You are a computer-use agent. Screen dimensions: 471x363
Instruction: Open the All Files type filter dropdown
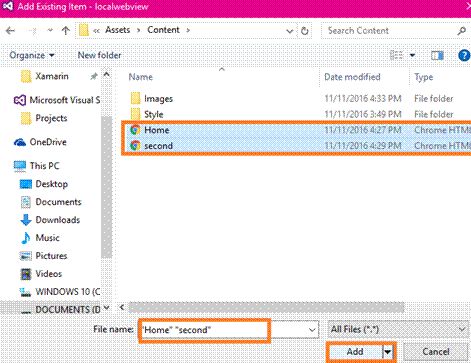pos(398,329)
